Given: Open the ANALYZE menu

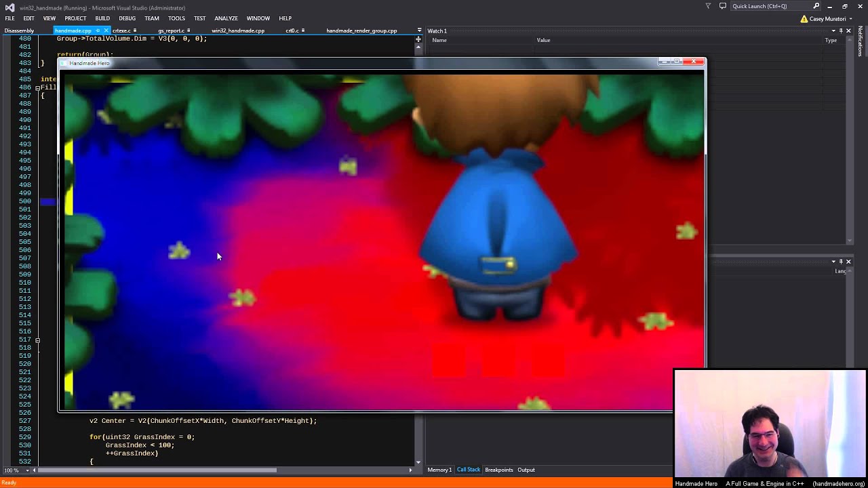Looking at the screenshot, I should coord(226,18).
